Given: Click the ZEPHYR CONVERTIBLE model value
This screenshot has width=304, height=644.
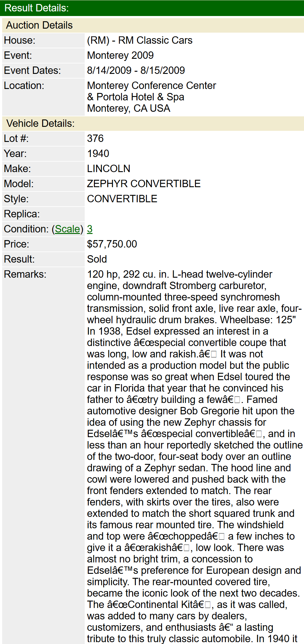Looking at the screenshot, I should click(x=144, y=184).
